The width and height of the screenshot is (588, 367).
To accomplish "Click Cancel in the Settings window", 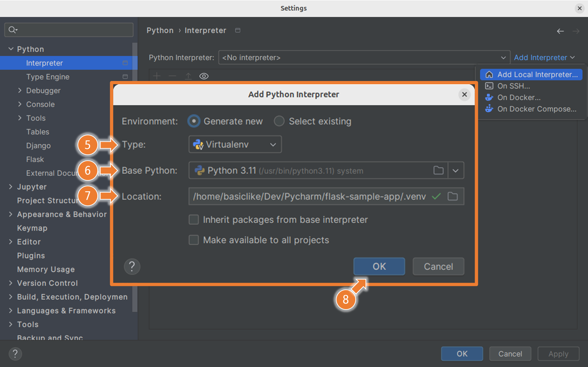I will pyautogui.click(x=510, y=354).
